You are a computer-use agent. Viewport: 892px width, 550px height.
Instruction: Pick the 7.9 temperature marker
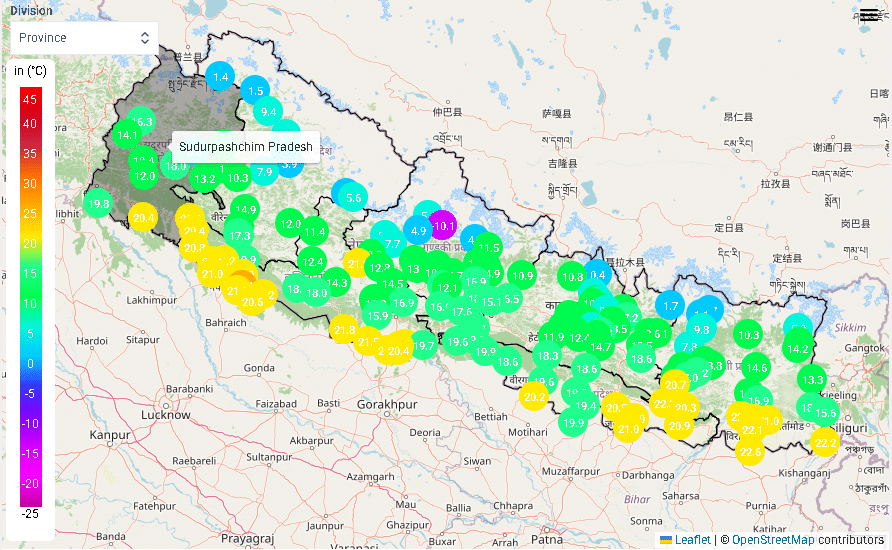(265, 171)
